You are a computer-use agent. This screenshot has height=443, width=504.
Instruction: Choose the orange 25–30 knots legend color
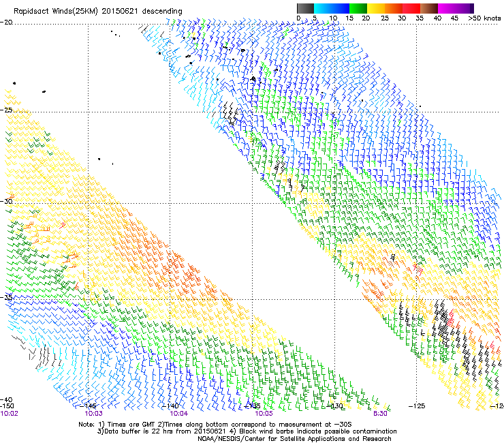coord(394,8)
